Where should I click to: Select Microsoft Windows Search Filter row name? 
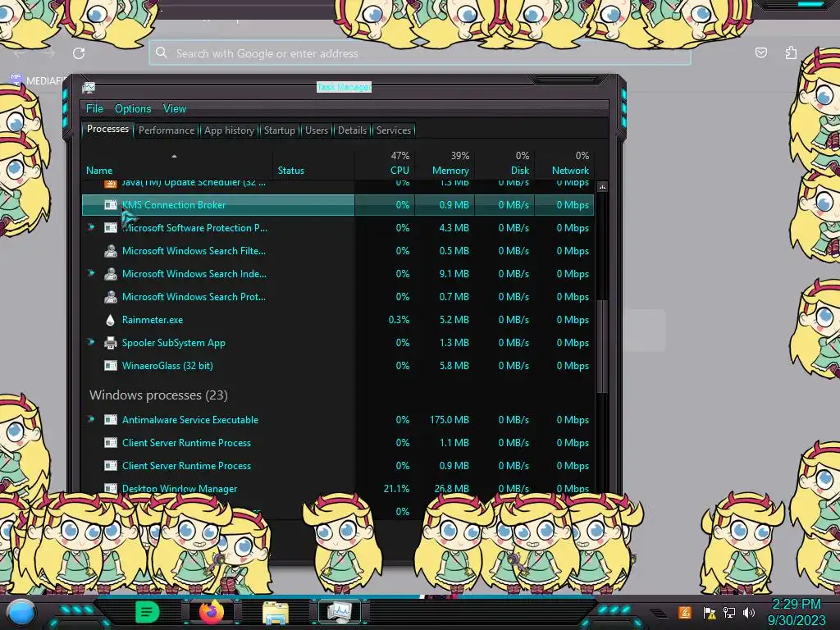[194, 251]
